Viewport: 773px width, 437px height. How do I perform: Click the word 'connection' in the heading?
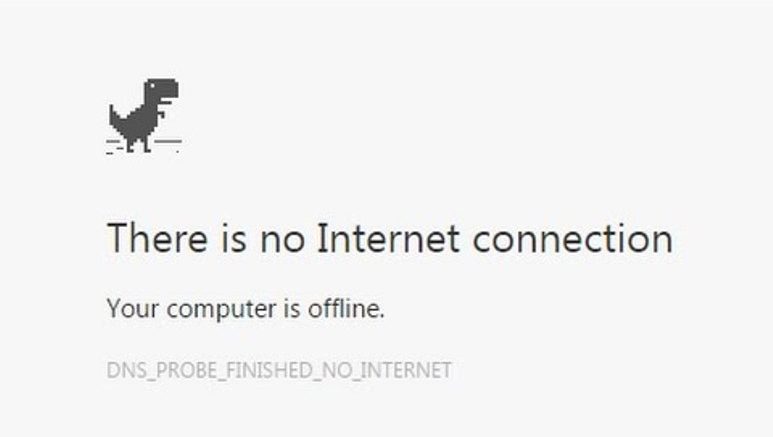[x=573, y=238]
